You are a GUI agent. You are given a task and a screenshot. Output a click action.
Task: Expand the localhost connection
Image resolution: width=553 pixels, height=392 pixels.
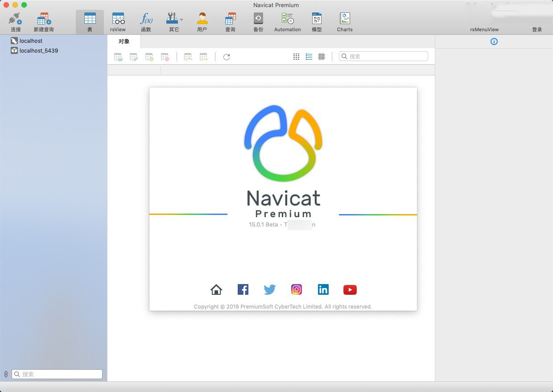point(30,41)
